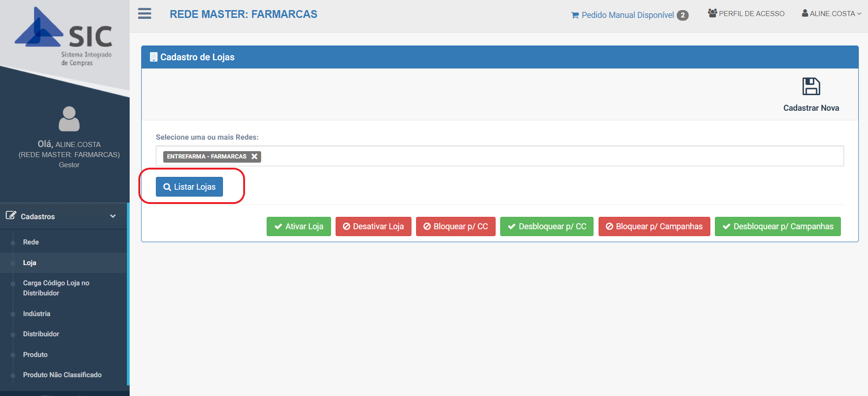Open the Rede sidebar item
The image size is (868, 396).
[31, 242]
